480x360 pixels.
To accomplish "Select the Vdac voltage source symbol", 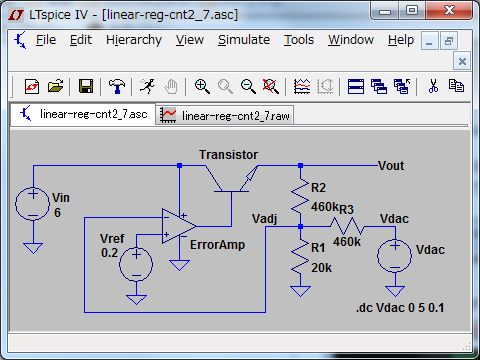I will (395, 256).
